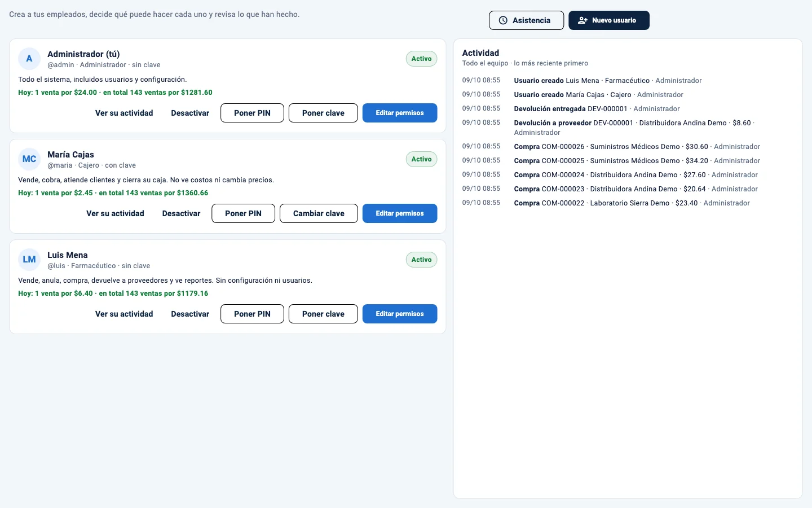This screenshot has height=508, width=812.
Task: Deactivate Luis Mena
Action: 190,314
